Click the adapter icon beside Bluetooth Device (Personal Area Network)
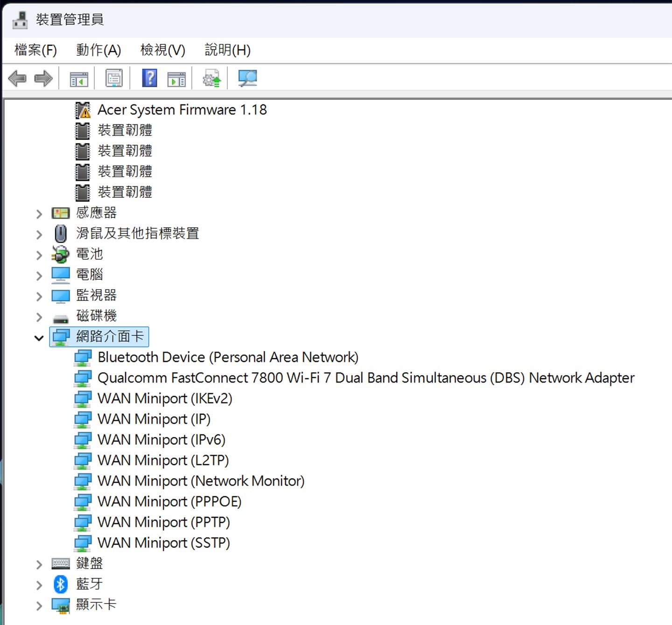 [x=83, y=358]
